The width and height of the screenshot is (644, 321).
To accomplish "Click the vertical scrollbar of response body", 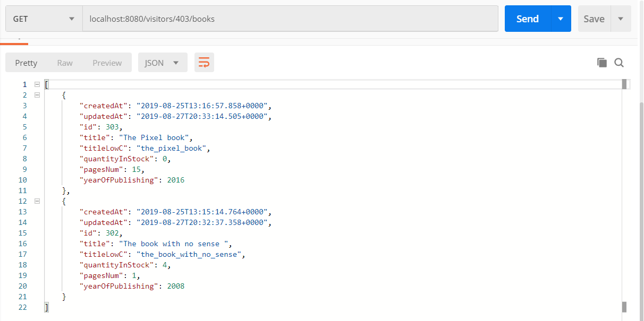I will point(625,196).
